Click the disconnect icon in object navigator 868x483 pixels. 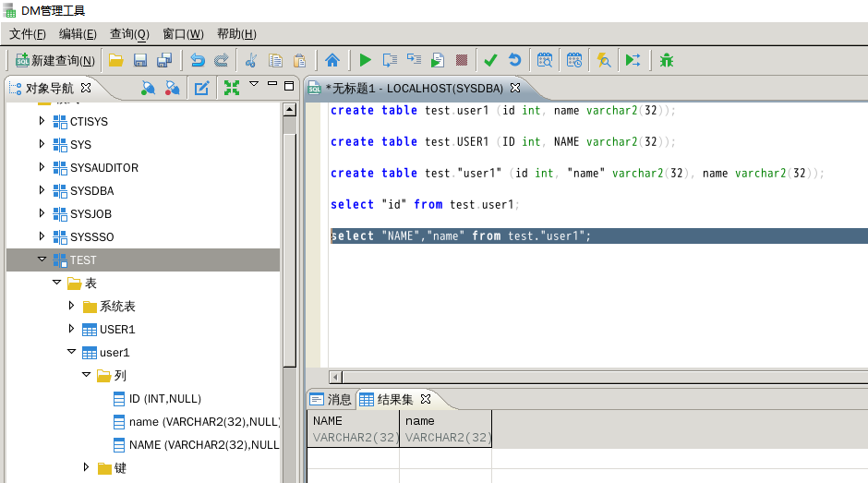coord(172,88)
